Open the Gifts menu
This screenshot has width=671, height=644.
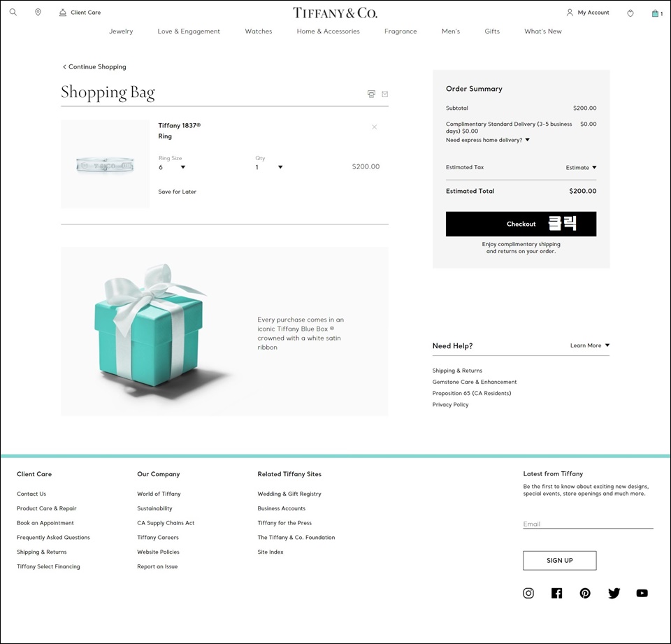tap(492, 31)
